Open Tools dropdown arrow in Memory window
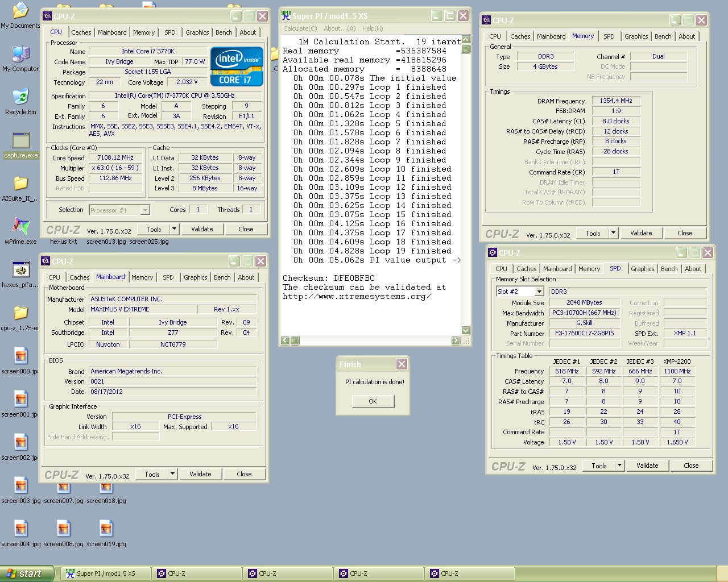The image size is (728, 582). [613, 233]
